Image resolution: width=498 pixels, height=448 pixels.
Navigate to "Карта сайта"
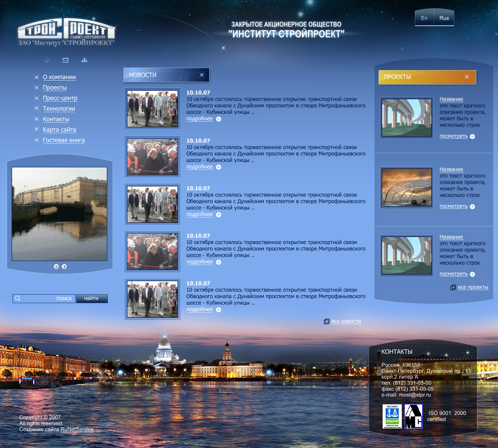coord(59,129)
